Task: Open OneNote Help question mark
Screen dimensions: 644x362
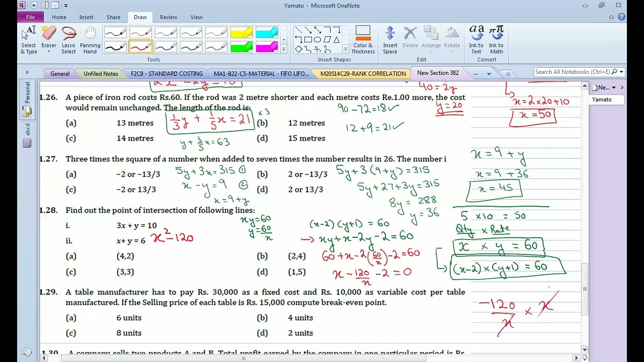Action: click(x=622, y=17)
